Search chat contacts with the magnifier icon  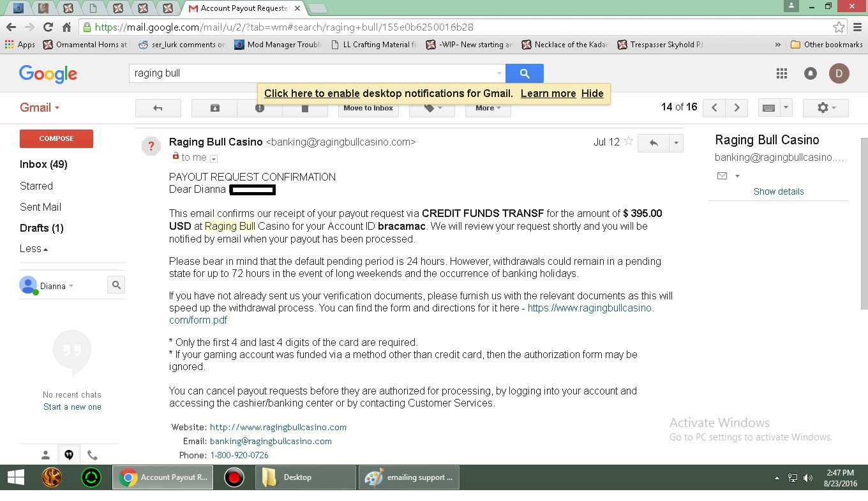tap(116, 285)
